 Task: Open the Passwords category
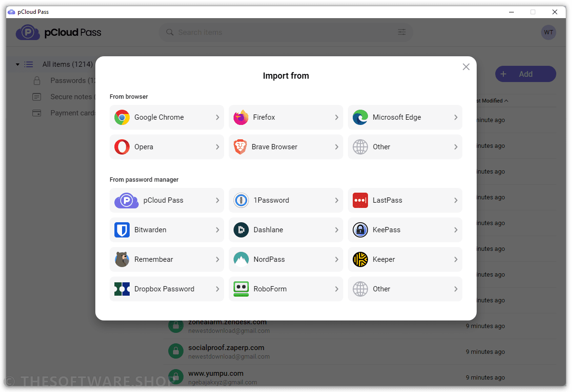[73, 81]
